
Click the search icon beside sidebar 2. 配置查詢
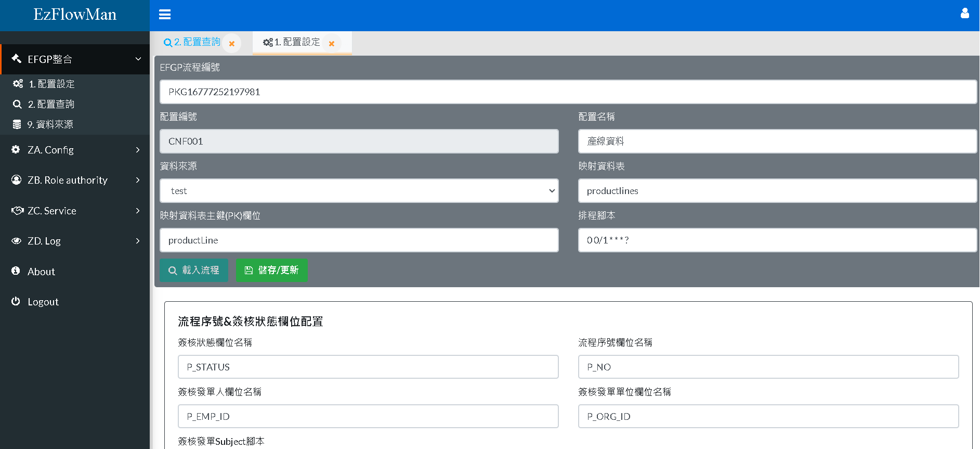[17, 104]
